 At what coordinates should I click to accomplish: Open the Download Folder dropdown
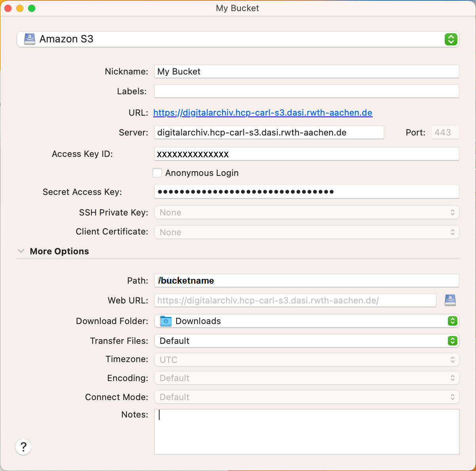[x=307, y=321]
